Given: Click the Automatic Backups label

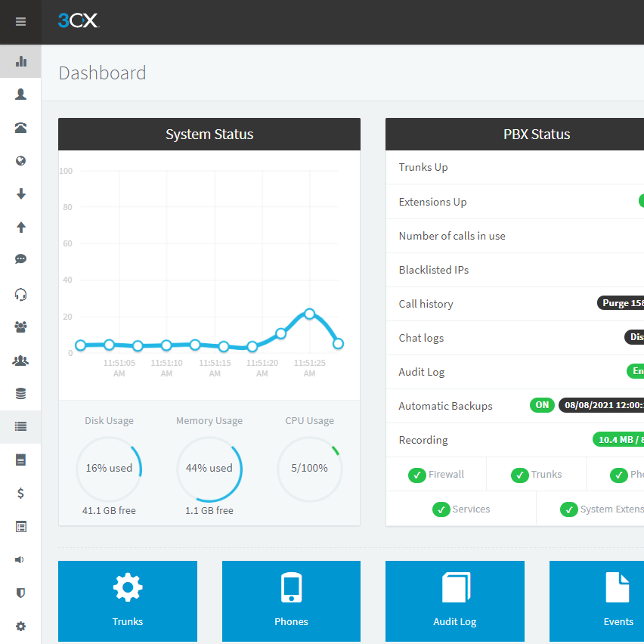Looking at the screenshot, I should [x=445, y=406].
